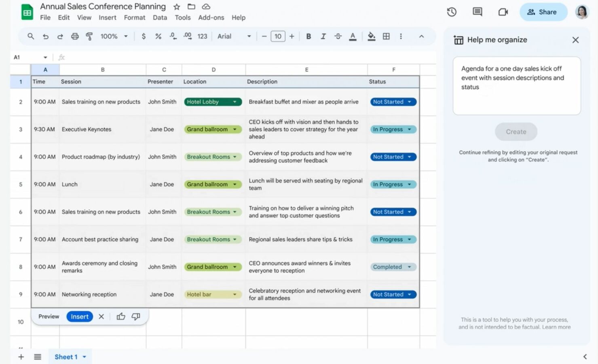Close the Help me organize panel
This screenshot has height=364, width=598.
click(575, 40)
